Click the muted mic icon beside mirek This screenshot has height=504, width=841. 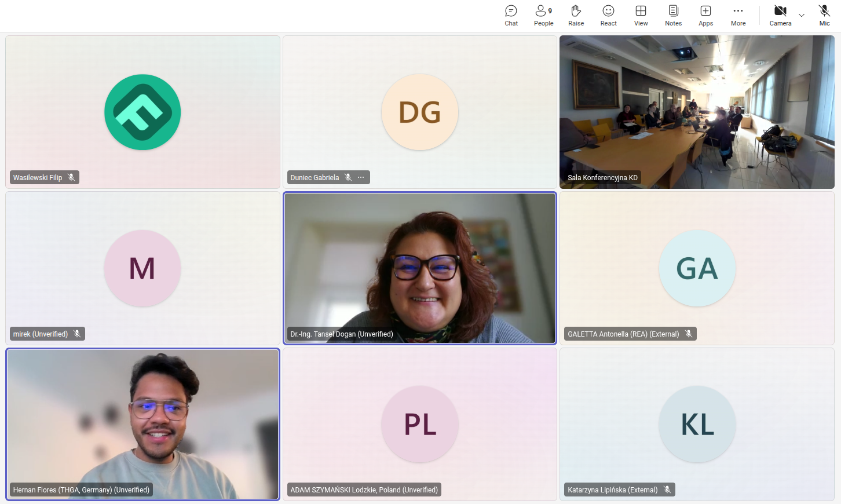click(77, 334)
